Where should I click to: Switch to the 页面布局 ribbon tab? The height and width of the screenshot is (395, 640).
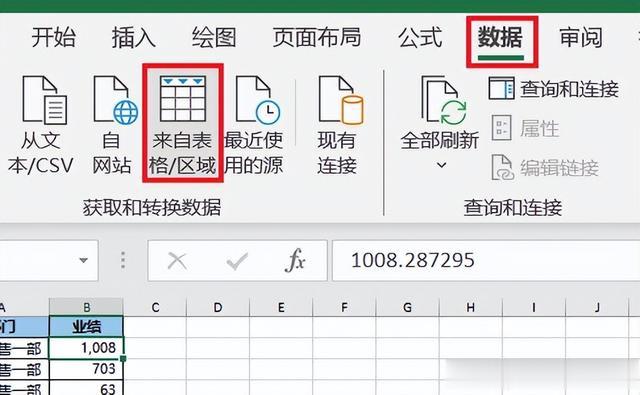pos(317,38)
